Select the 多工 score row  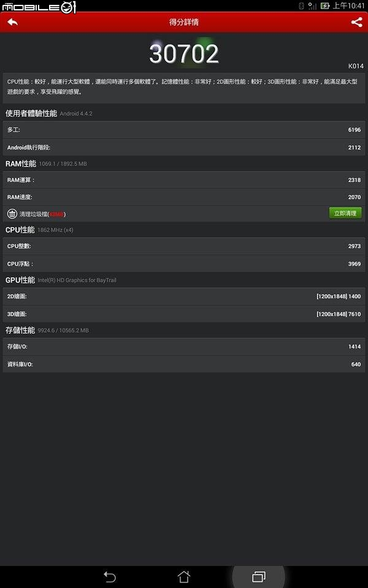[x=184, y=130]
